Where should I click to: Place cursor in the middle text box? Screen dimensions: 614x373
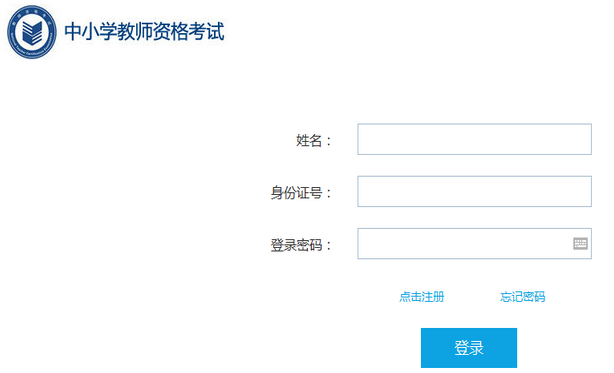click(474, 191)
